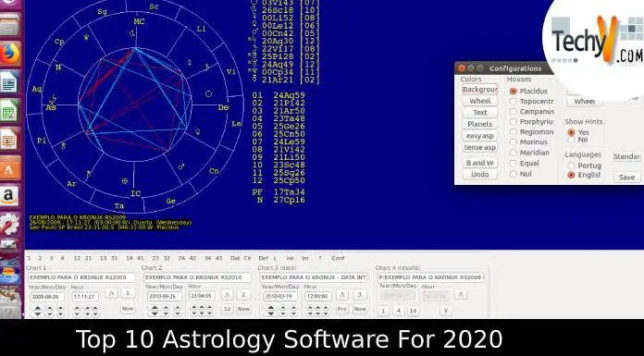Choose Portuguese language option
Screen dimensions: 644x356
click(x=571, y=166)
